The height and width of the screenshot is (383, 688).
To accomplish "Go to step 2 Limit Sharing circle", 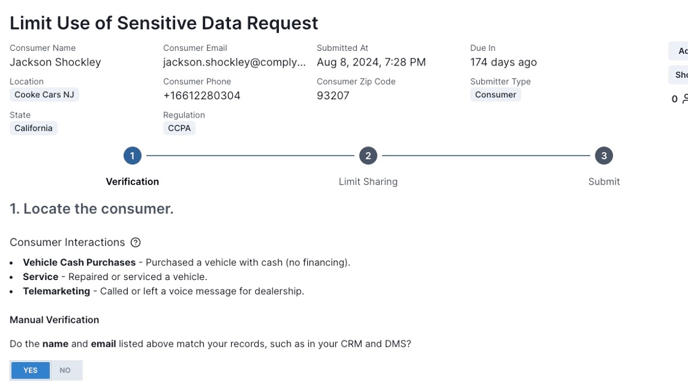I will pyautogui.click(x=368, y=156).
